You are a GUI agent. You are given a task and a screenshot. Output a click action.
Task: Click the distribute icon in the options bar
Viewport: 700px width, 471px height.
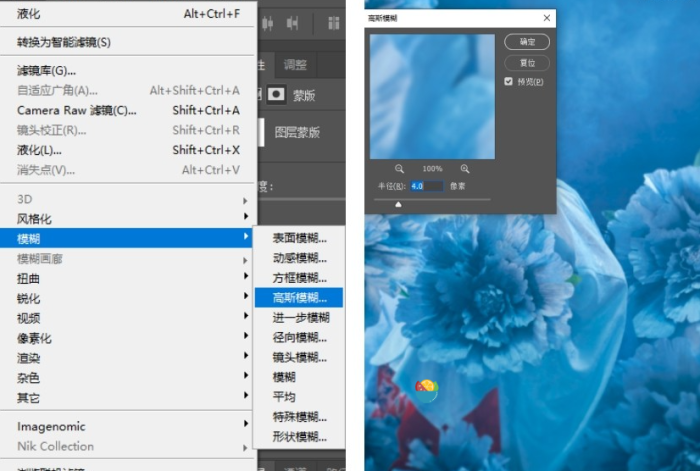tap(292, 23)
